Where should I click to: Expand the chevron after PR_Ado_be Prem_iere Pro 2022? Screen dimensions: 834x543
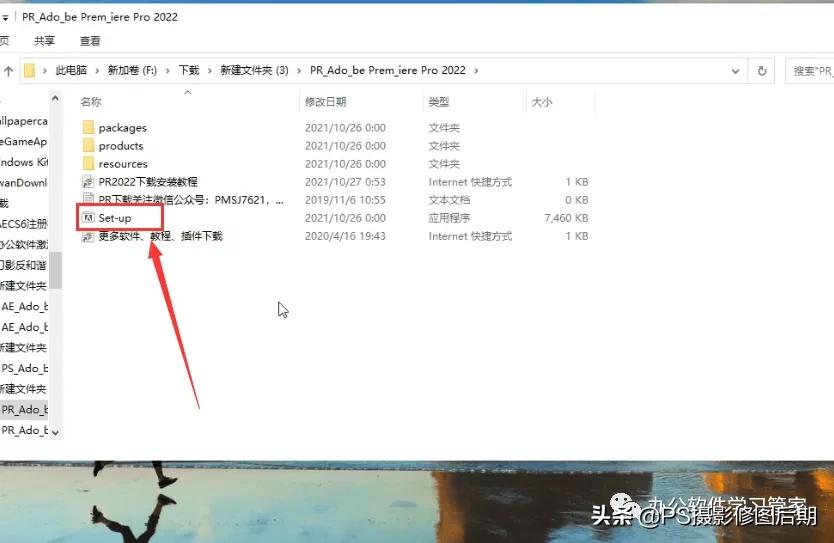(x=476, y=70)
